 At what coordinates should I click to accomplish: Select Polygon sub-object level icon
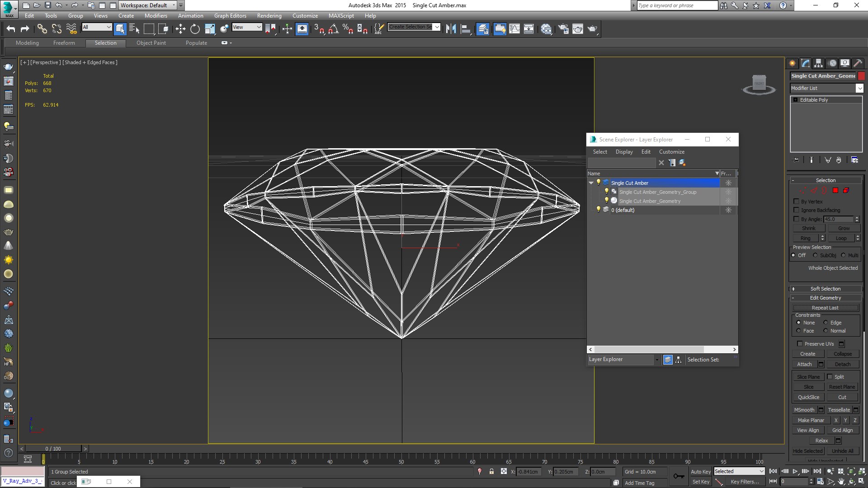click(835, 191)
